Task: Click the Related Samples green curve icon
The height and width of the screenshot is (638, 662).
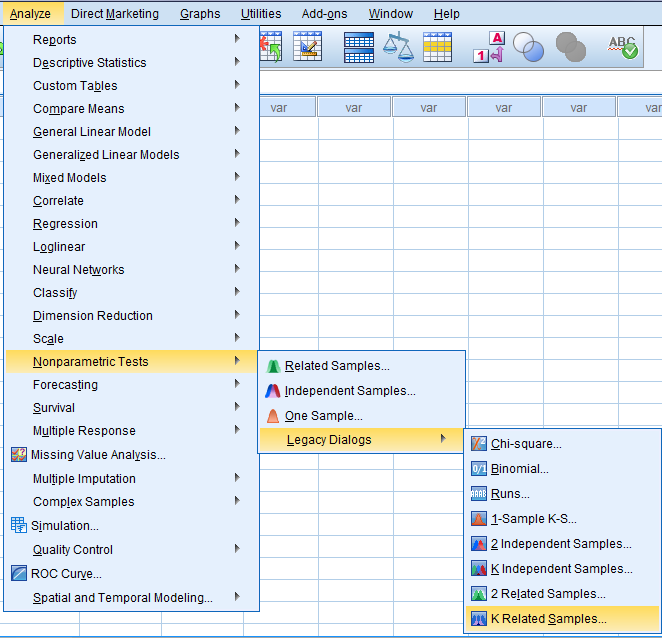Action: pyautogui.click(x=273, y=366)
